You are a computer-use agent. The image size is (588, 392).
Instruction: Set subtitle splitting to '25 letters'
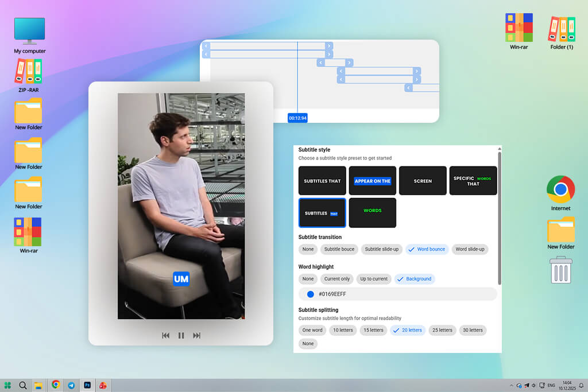point(442,330)
